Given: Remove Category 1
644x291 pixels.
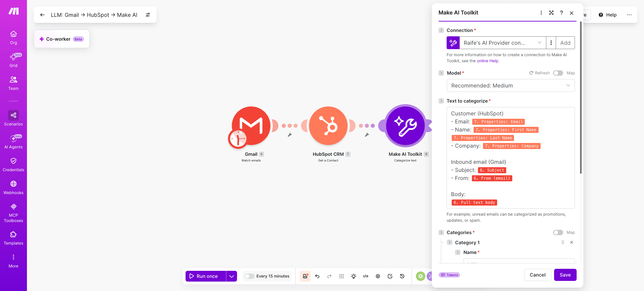Looking at the screenshot, I should point(572,242).
